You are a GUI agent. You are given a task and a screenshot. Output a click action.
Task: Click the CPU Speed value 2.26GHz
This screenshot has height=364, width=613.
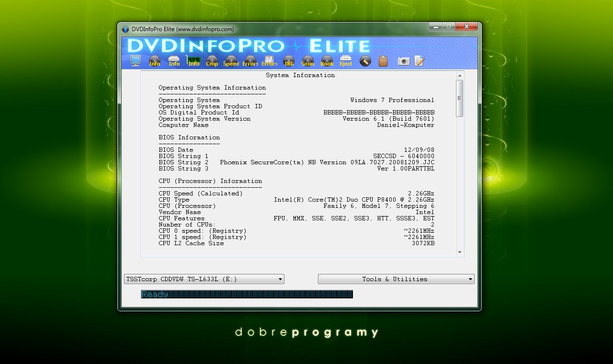pyautogui.click(x=421, y=193)
